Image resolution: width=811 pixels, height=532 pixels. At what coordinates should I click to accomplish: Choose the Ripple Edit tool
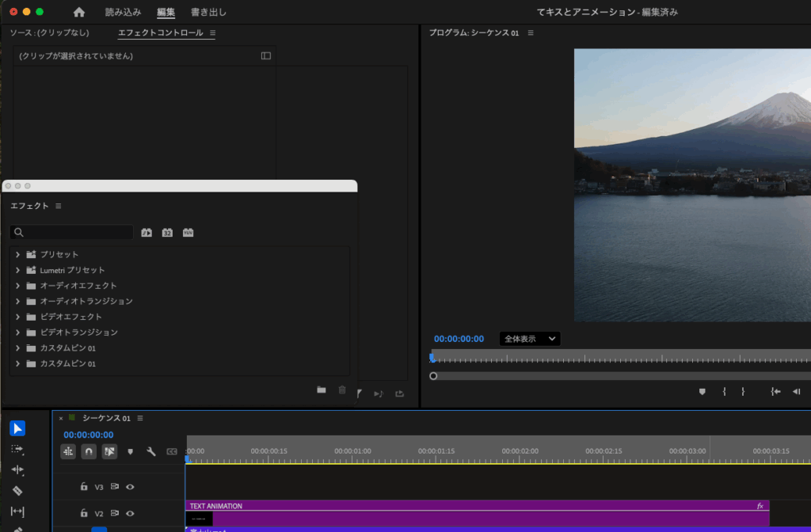(x=17, y=470)
